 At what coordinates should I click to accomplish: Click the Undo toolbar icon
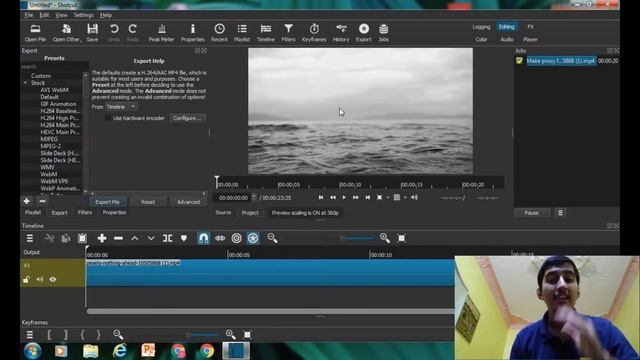[114, 33]
